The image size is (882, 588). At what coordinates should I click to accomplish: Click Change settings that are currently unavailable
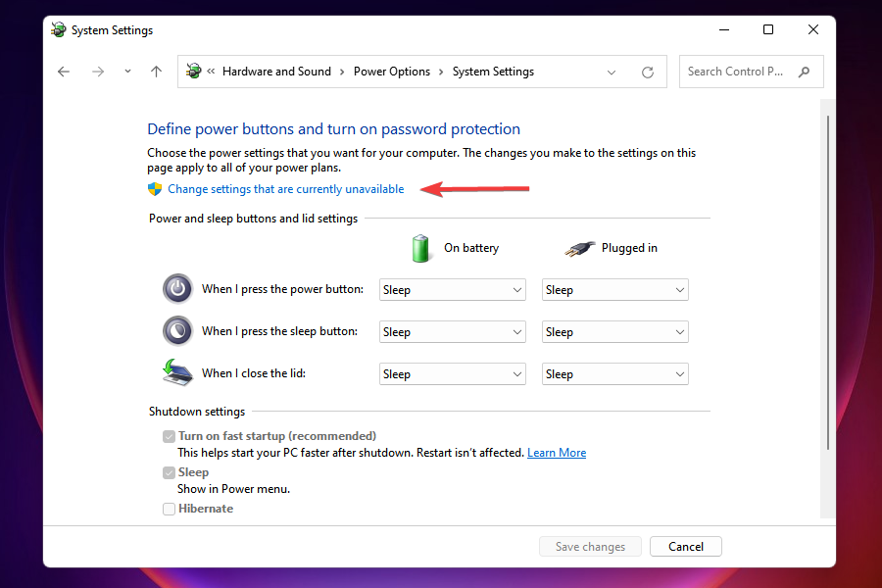coord(286,189)
